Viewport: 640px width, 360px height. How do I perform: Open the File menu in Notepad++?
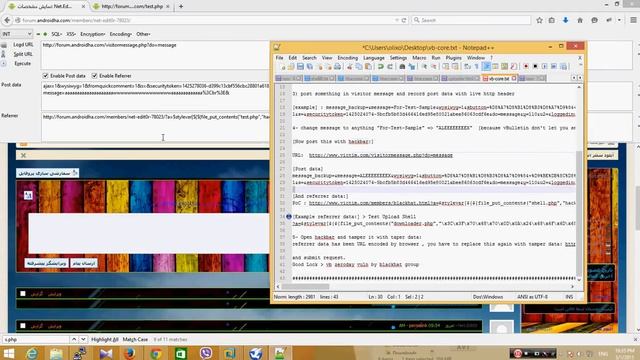click(x=279, y=58)
